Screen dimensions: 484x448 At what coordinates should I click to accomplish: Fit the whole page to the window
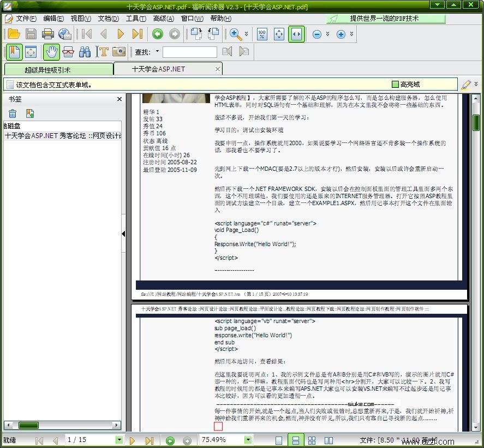279,34
